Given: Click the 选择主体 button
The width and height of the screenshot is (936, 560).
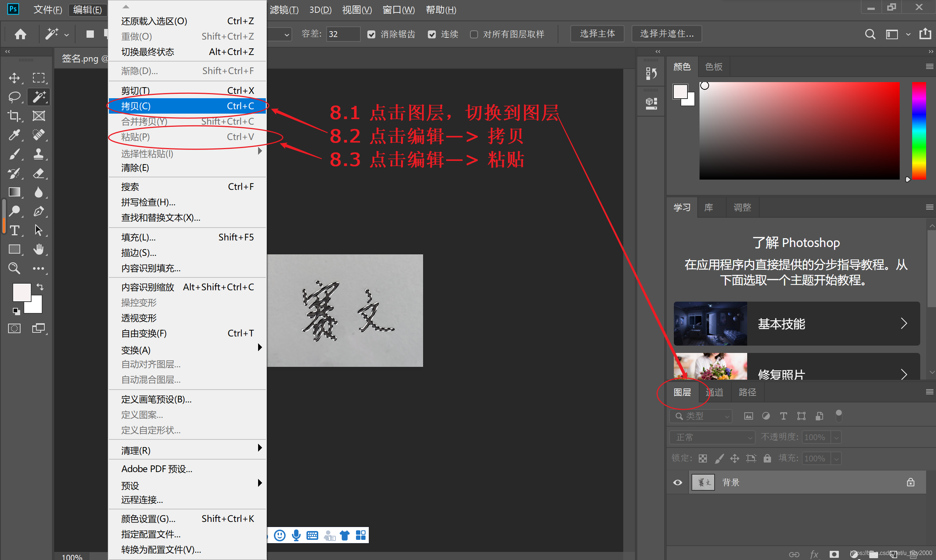Looking at the screenshot, I should click(597, 34).
